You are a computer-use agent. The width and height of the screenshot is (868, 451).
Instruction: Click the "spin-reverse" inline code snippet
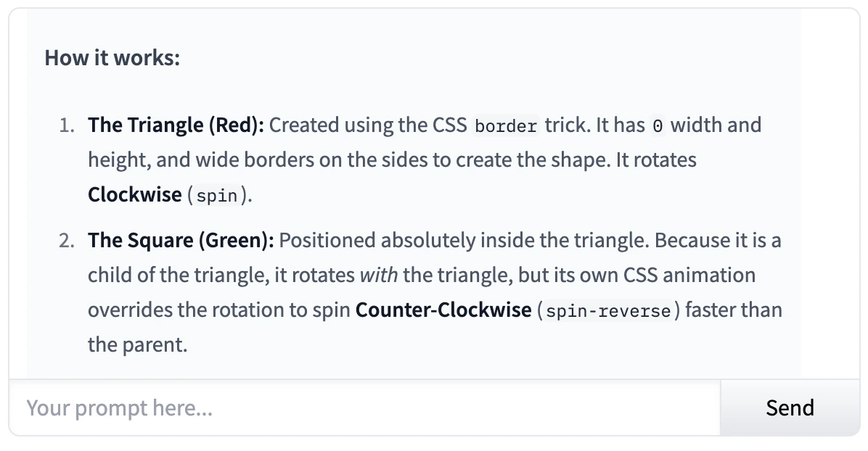point(607,312)
